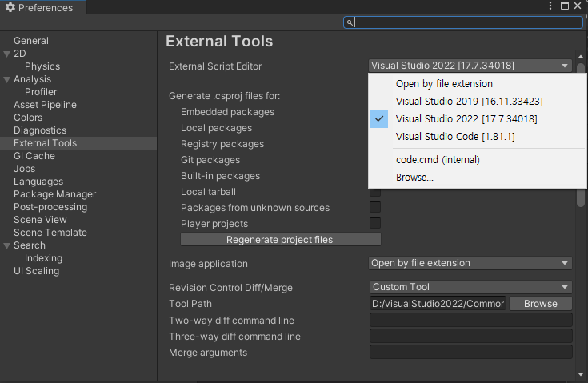Select Package Manager in the sidebar
The image size is (588, 383).
tap(54, 194)
